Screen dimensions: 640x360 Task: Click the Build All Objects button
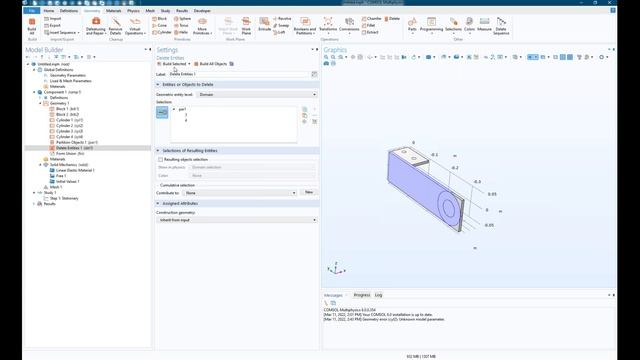click(x=210, y=64)
